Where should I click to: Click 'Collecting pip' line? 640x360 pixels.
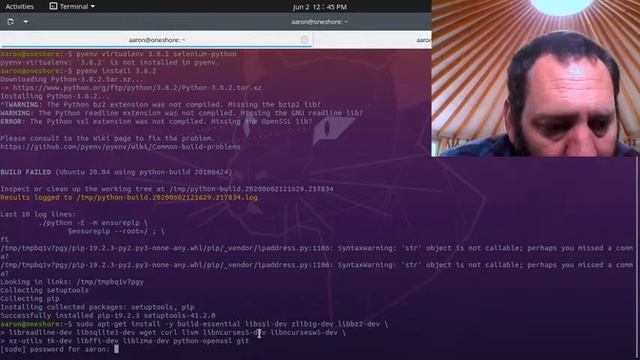[x=30, y=299]
